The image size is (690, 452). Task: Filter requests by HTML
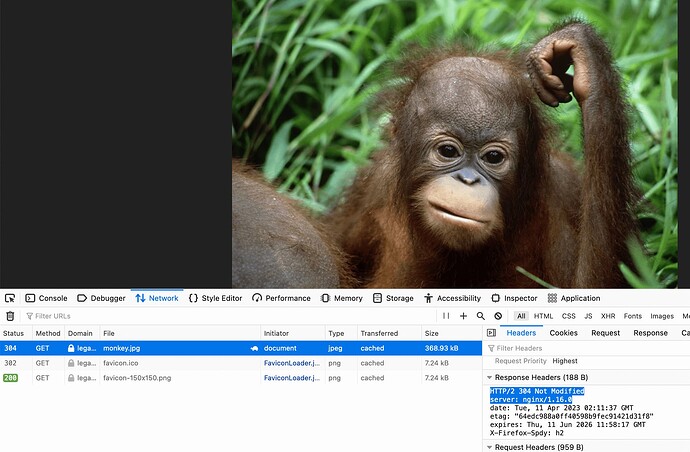tap(543, 316)
